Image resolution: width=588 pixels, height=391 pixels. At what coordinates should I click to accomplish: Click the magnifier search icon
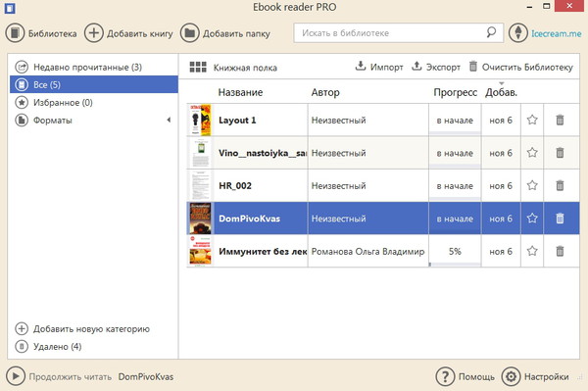coord(491,32)
